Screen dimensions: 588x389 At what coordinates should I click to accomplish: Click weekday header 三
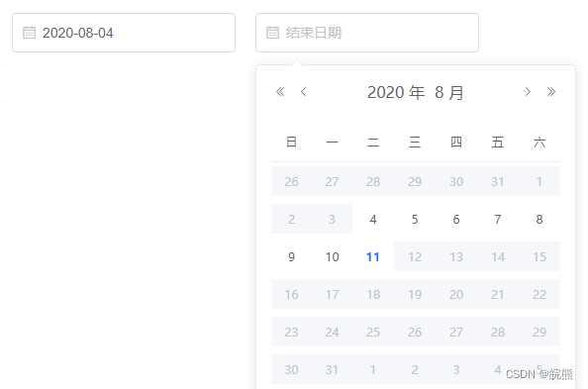(x=415, y=143)
